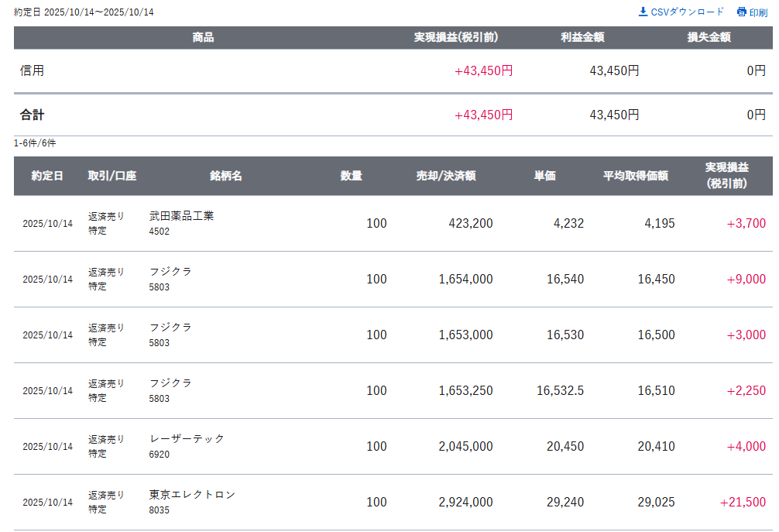This screenshot has height=532, width=779.
Task: Click the 印刷 print link text
Action: coord(758,12)
